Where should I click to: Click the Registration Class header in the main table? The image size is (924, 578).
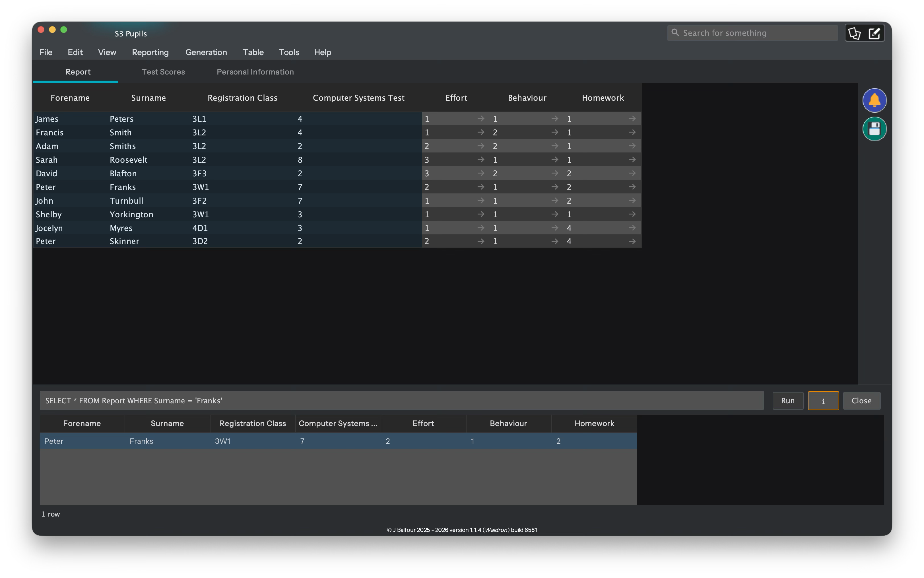tap(242, 98)
